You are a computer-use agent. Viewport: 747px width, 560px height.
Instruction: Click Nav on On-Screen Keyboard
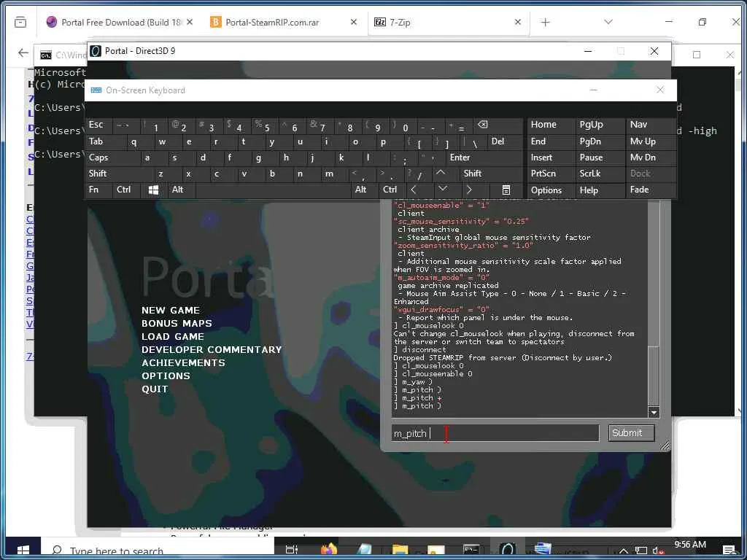coord(651,125)
